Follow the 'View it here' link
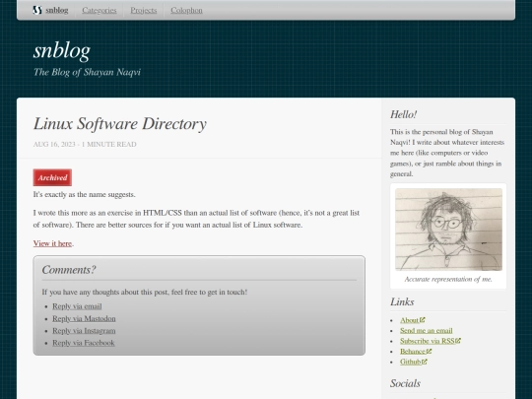This screenshot has width=532, height=399. tap(52, 243)
